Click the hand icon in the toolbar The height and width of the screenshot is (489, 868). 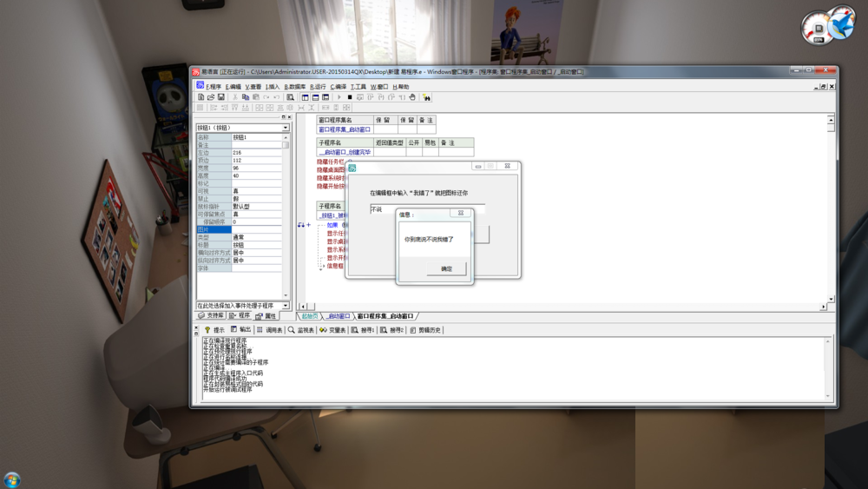tap(411, 97)
